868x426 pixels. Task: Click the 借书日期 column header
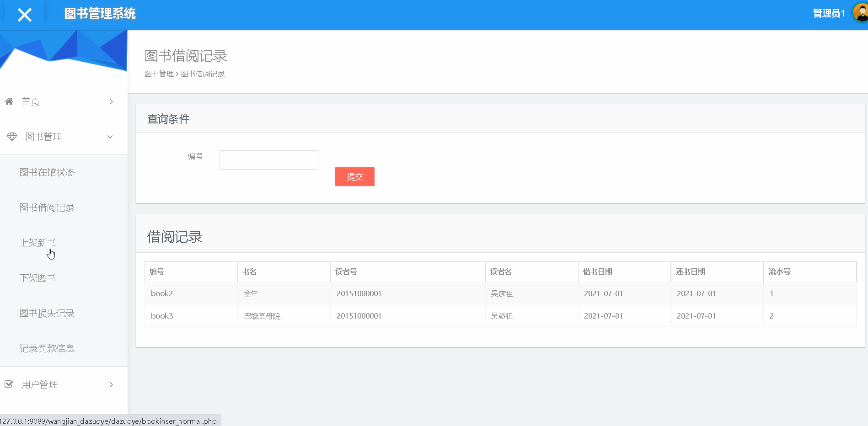coord(625,272)
